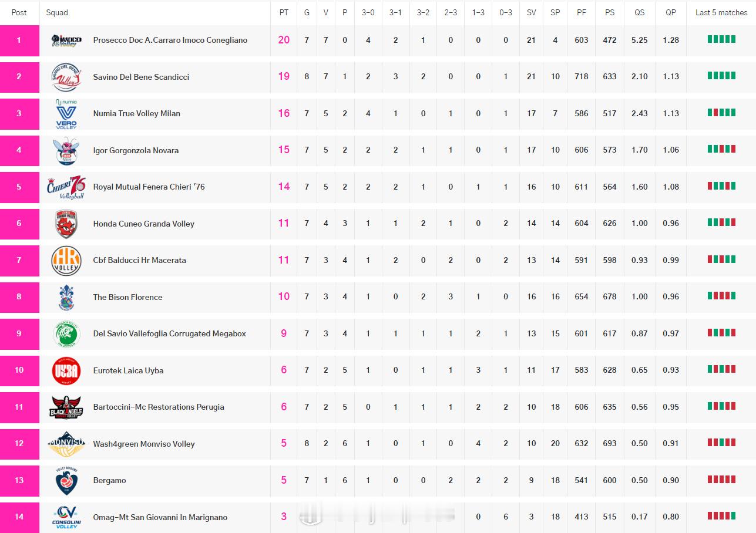
Task: Click the Monviso Volley team logo
Action: coord(66,444)
